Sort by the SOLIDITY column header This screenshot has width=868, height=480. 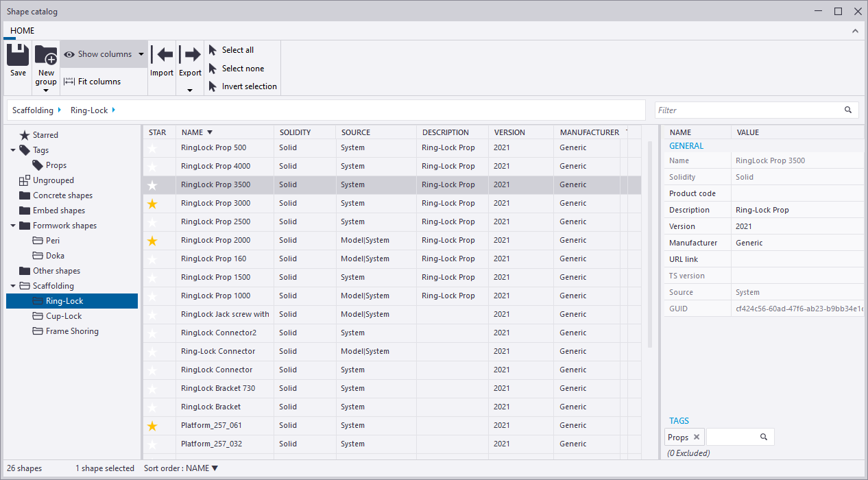[x=304, y=132]
